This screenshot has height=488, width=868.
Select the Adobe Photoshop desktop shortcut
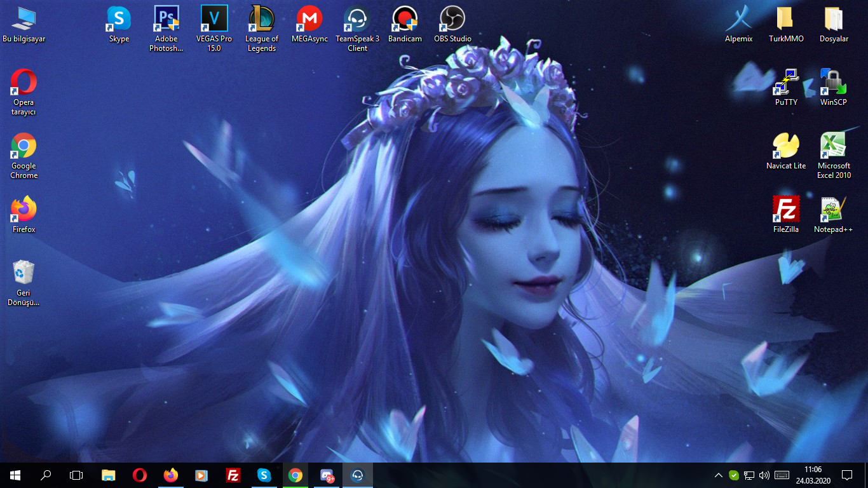click(166, 29)
